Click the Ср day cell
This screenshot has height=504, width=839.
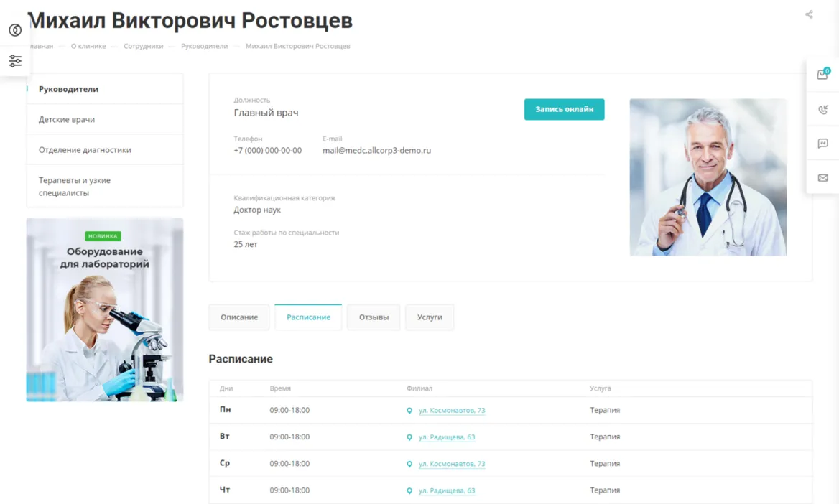[225, 463]
